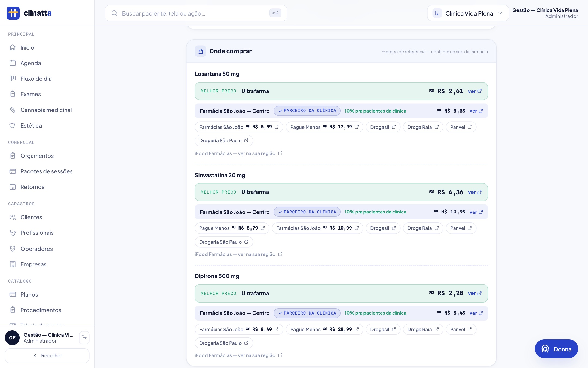Click Droga Raia chip under Sinvastatina 20 mg
Screen dimensions: 588x368
[x=423, y=228]
